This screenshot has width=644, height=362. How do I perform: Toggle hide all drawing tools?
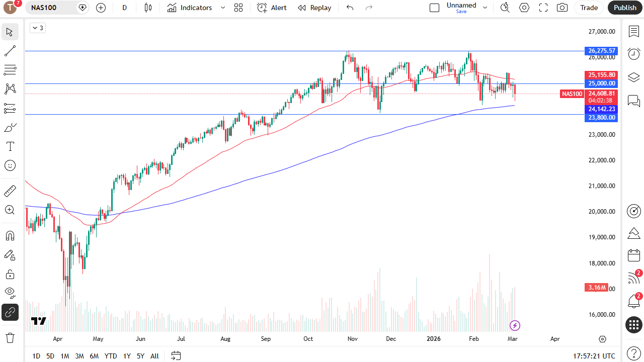coord(10,293)
